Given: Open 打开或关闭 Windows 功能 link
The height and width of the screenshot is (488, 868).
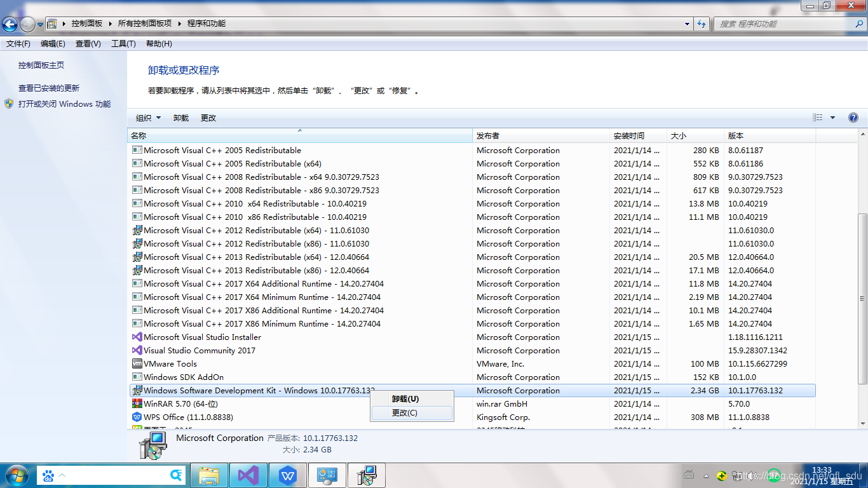Looking at the screenshot, I should click(x=64, y=104).
